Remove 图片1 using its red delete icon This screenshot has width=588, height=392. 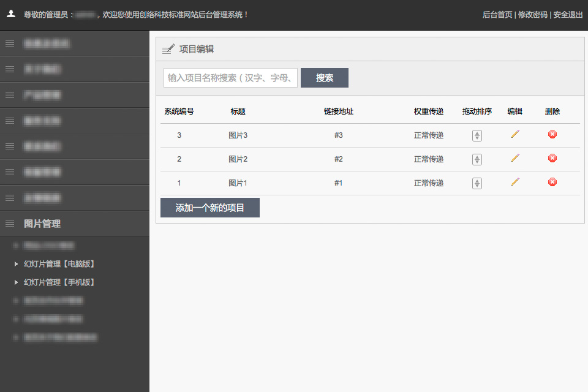(x=552, y=182)
